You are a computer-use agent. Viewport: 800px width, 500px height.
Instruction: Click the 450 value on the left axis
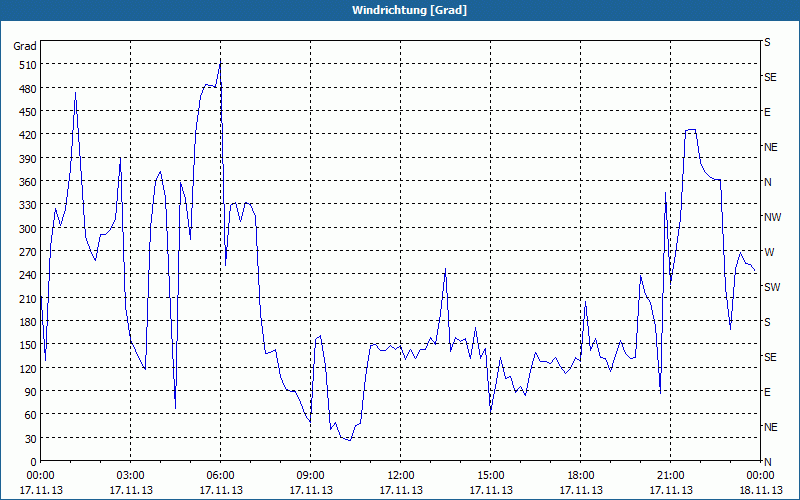[x=28, y=112]
